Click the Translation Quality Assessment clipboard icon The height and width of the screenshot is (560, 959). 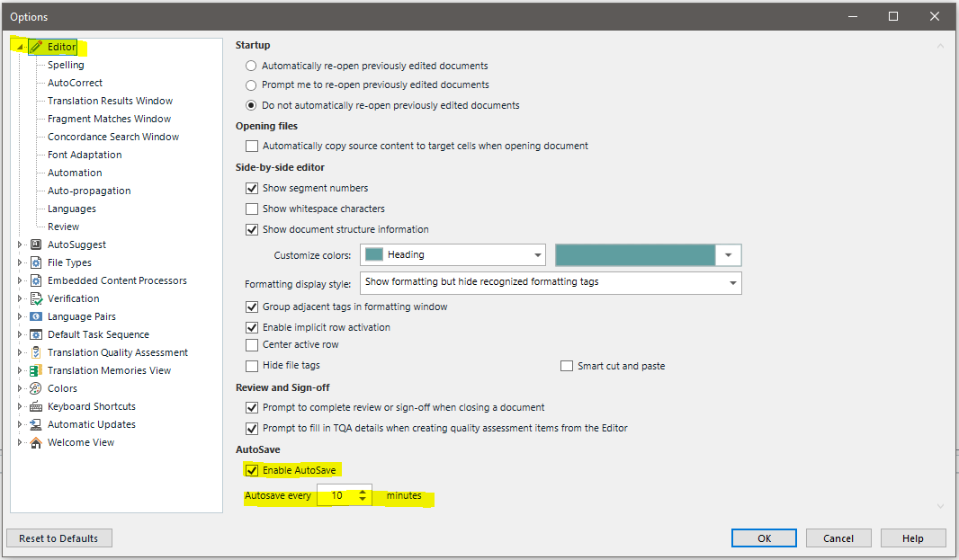point(36,352)
